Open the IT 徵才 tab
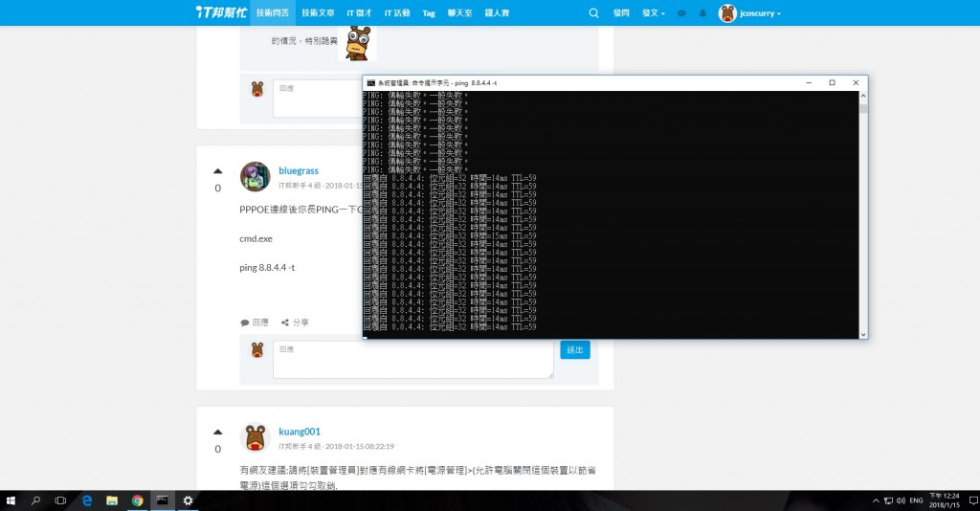Viewport: 980px width, 511px height. point(360,12)
